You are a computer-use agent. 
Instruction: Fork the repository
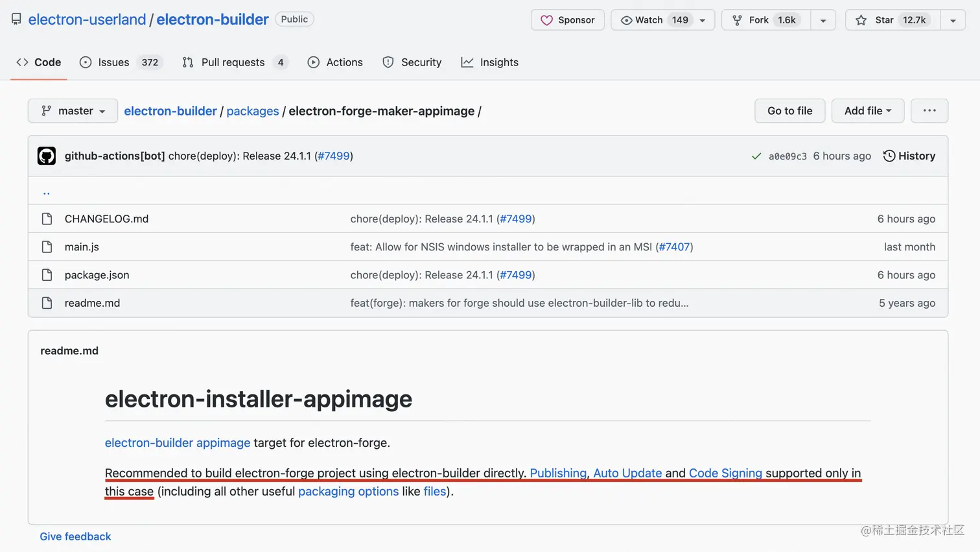pos(765,20)
